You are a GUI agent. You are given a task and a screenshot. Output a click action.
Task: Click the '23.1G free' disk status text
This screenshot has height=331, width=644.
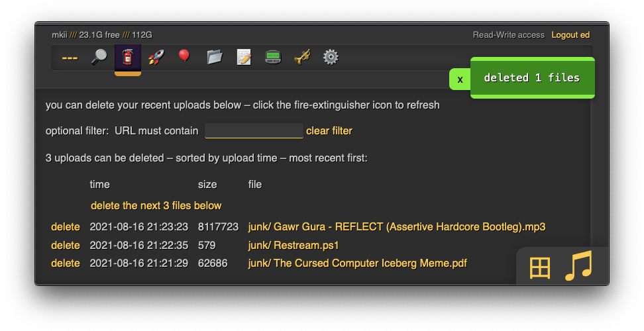point(99,35)
